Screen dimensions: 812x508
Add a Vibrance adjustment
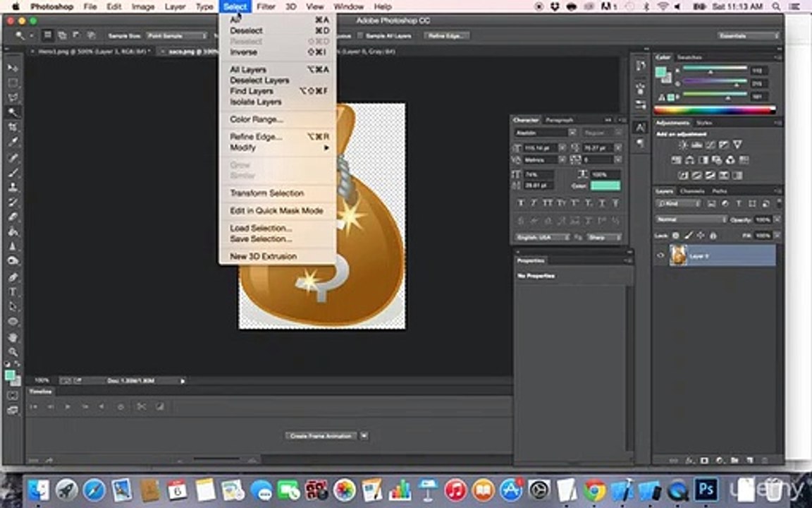(x=737, y=145)
